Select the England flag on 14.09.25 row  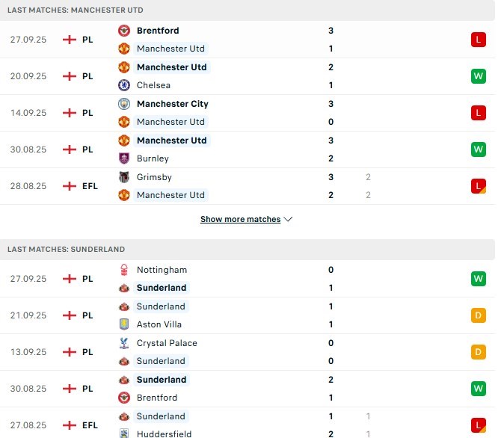(x=70, y=113)
